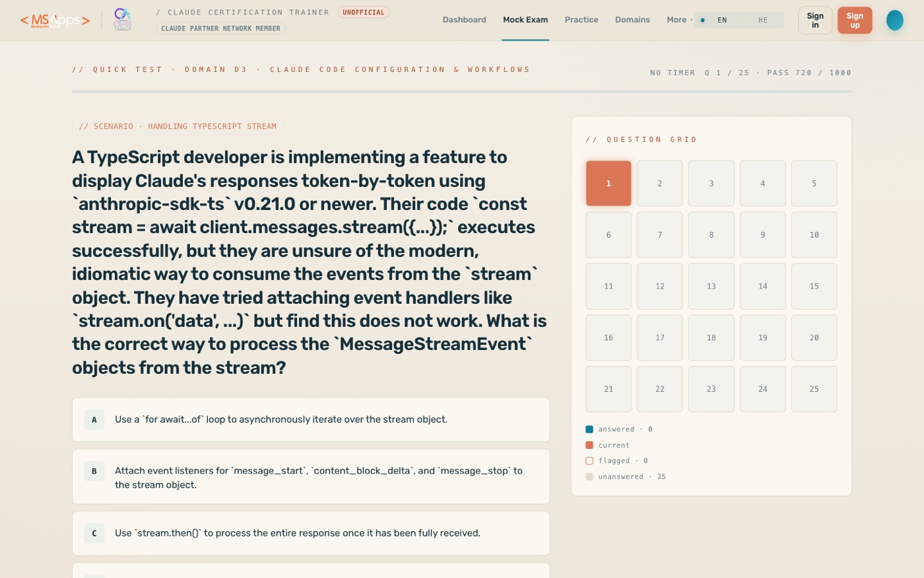Click the 'Q 1 / 25' counter
The width and height of the screenshot is (924, 578).
tap(727, 73)
